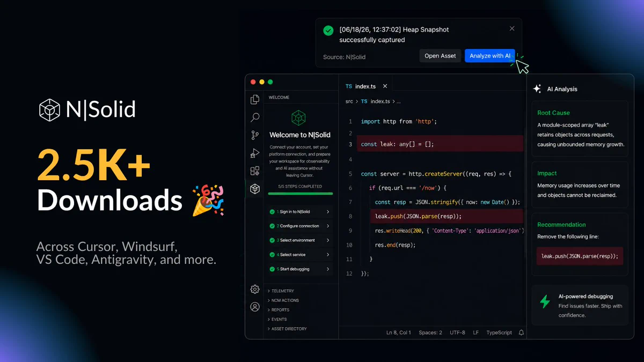Click Spaces: 2 in status bar

point(430,333)
